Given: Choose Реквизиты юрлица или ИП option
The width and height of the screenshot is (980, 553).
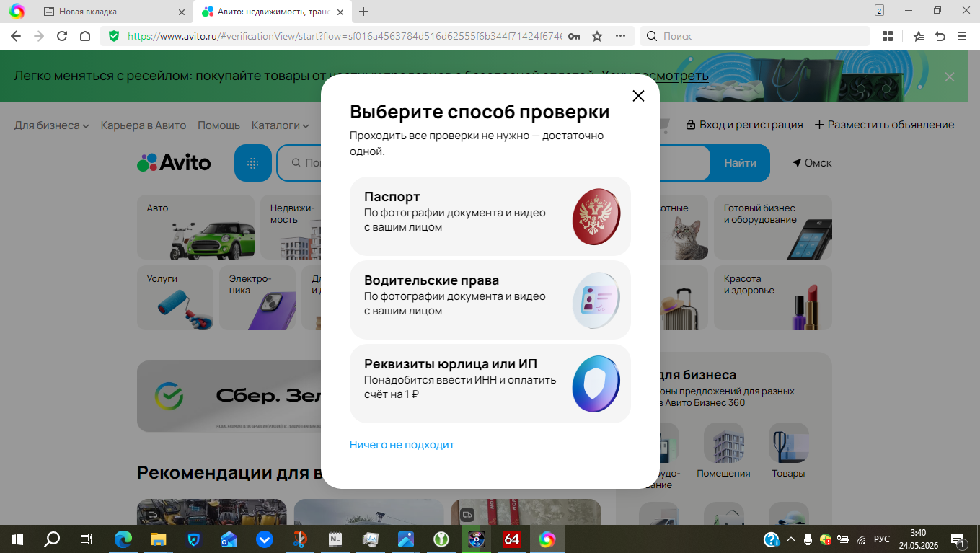Looking at the screenshot, I should click(490, 384).
